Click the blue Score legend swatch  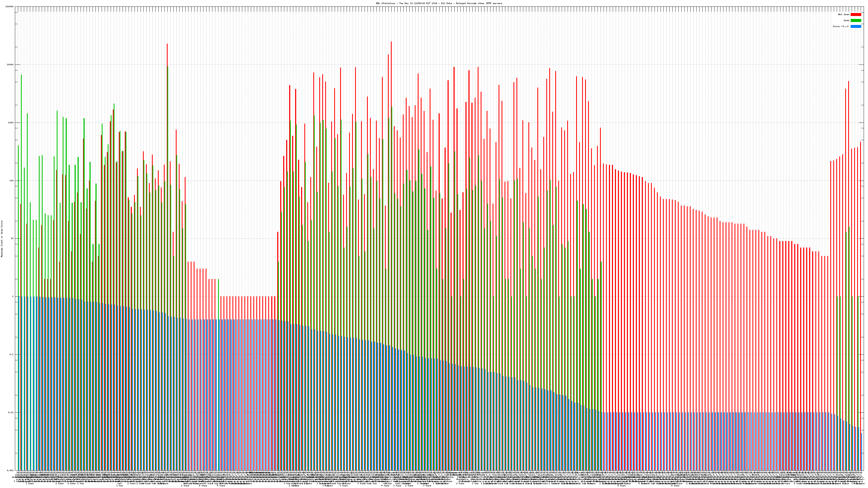[x=856, y=26]
